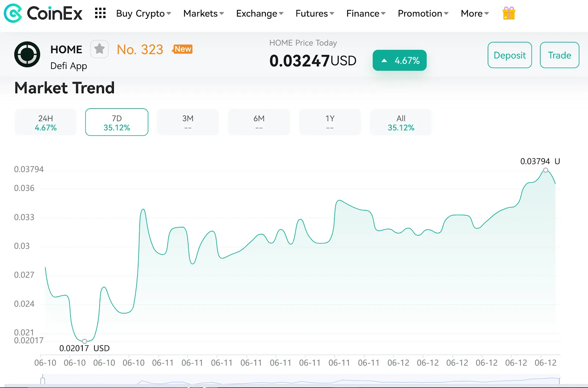Expand the Finance menu
The image size is (588, 388).
pyautogui.click(x=366, y=14)
